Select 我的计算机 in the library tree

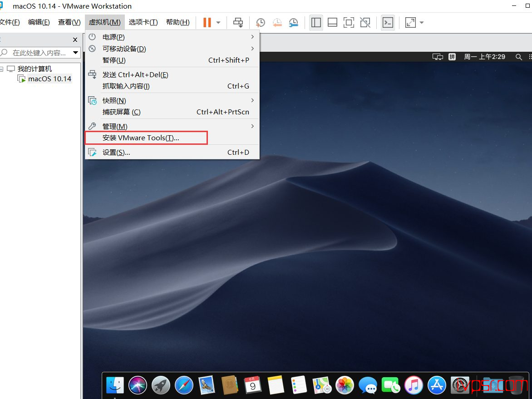[x=34, y=69]
